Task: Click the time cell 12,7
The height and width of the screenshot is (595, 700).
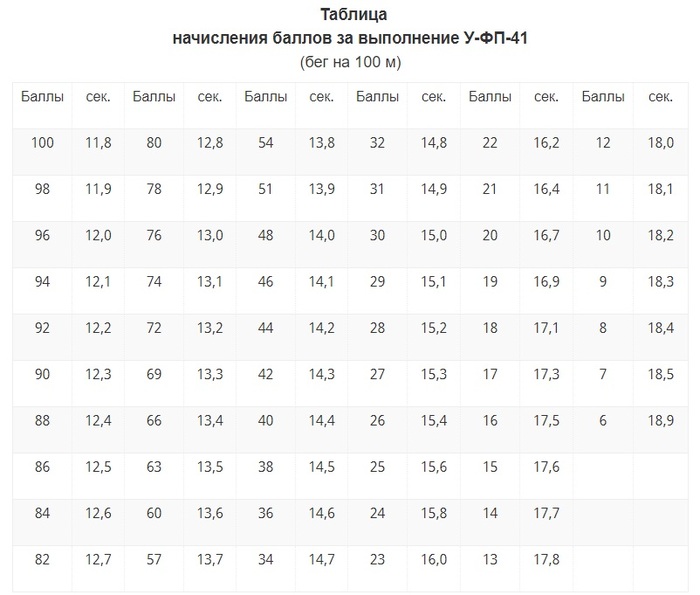Action: [98, 559]
